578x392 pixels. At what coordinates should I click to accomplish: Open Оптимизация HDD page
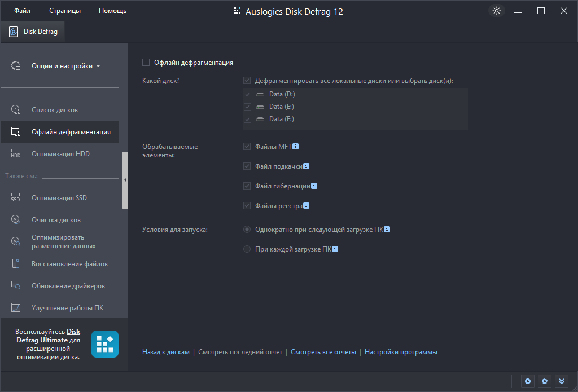coord(60,154)
